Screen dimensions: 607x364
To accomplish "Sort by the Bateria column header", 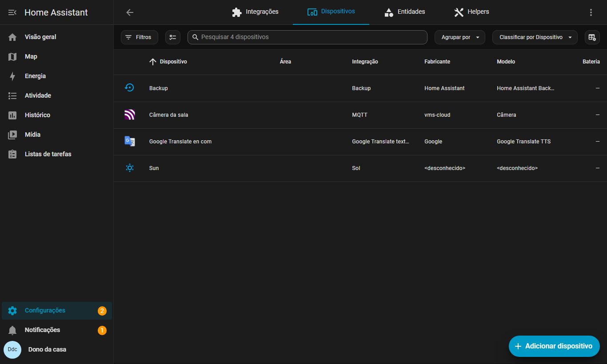I will click(591, 62).
